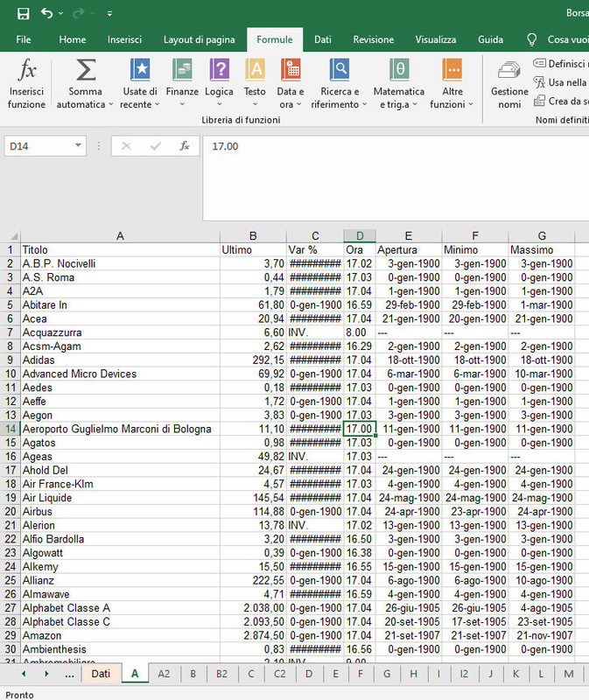This screenshot has width=589, height=700.
Task: Click formula bar fx insert function
Action: [x=185, y=146]
